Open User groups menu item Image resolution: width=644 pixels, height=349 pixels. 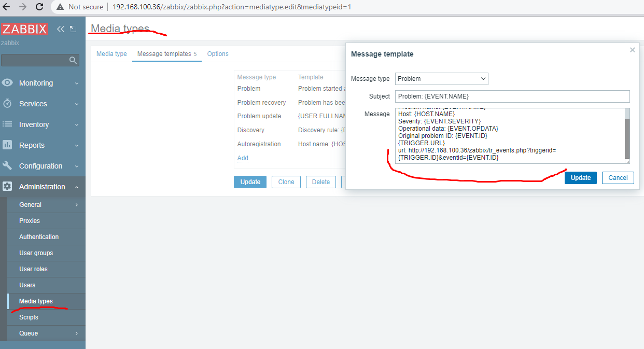pyautogui.click(x=36, y=253)
